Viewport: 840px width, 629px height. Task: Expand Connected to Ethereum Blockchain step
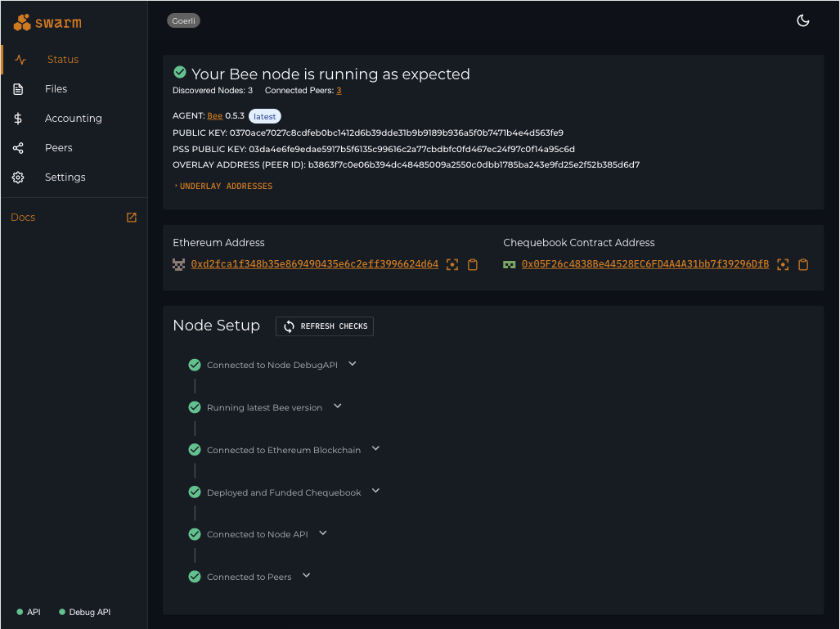[375, 449]
